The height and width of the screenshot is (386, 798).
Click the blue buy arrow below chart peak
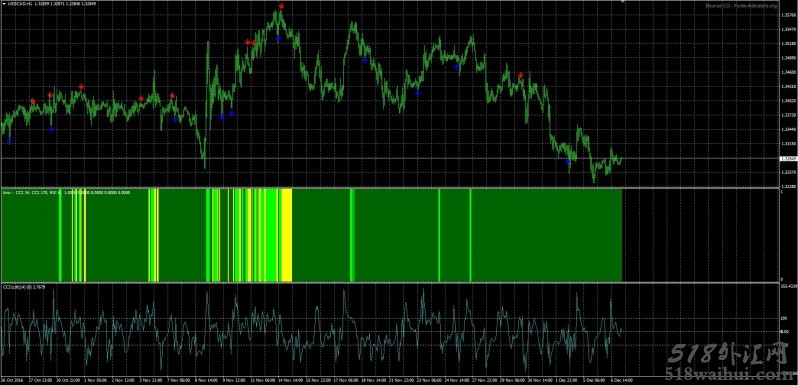coord(278,38)
